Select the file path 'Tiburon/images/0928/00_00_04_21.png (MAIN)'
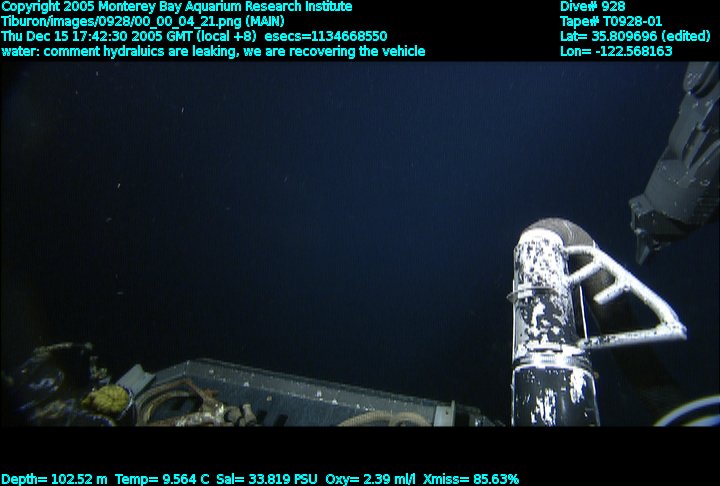This screenshot has height=486, width=720. pyautogui.click(x=143, y=22)
